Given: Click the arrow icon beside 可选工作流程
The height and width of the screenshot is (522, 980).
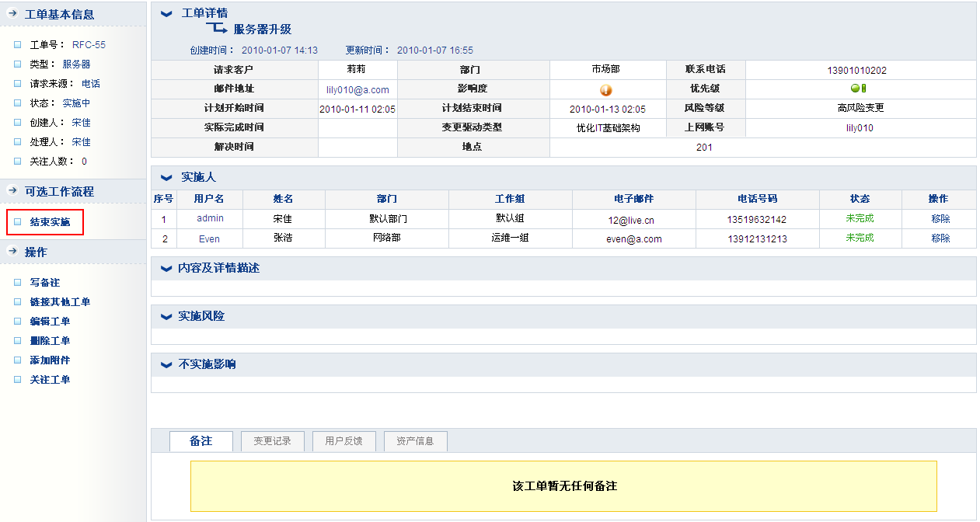Looking at the screenshot, I should coord(12,191).
